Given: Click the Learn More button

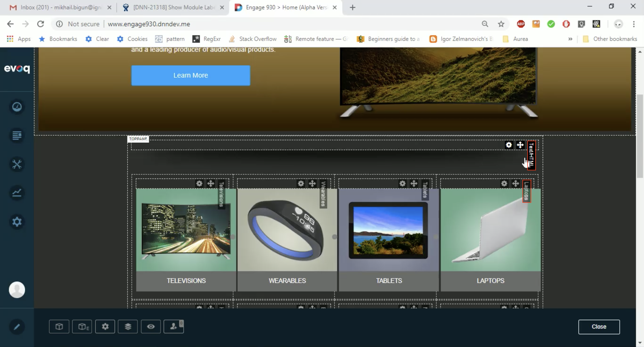Looking at the screenshot, I should point(191,75).
